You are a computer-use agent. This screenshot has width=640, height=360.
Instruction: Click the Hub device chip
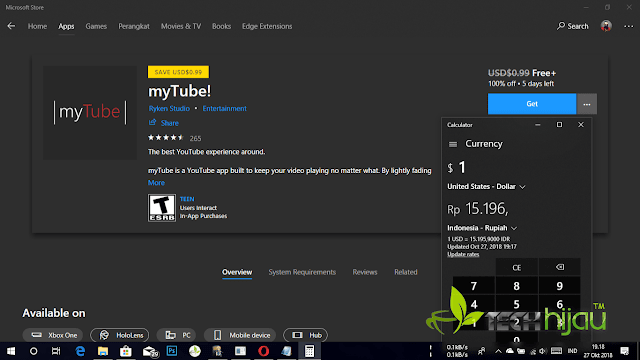pyautogui.click(x=305, y=335)
